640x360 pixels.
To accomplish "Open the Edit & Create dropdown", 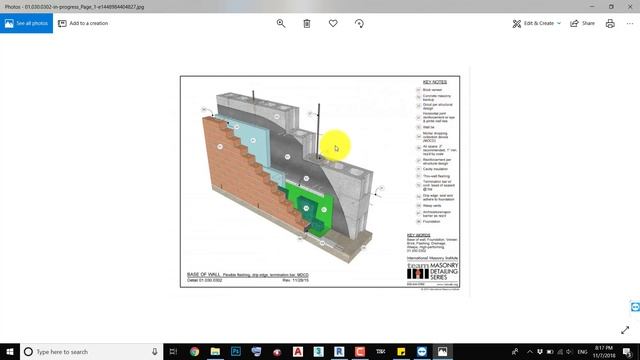I will click(x=536, y=23).
